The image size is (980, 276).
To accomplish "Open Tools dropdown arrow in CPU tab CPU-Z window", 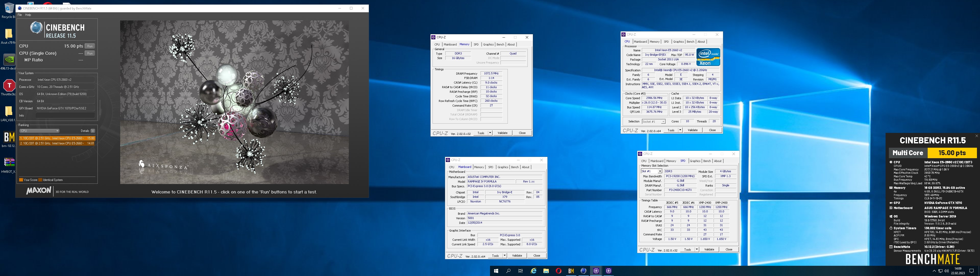I will point(680,130).
